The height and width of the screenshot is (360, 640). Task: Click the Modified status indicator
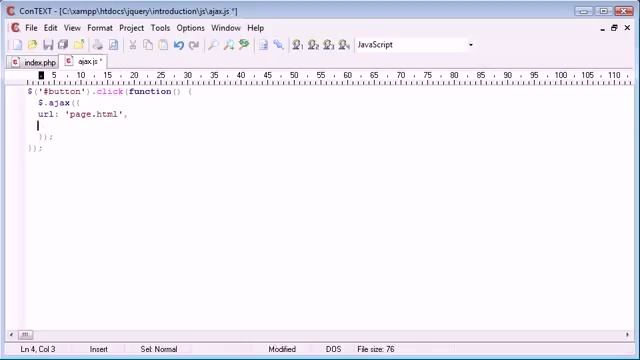pyautogui.click(x=282, y=349)
